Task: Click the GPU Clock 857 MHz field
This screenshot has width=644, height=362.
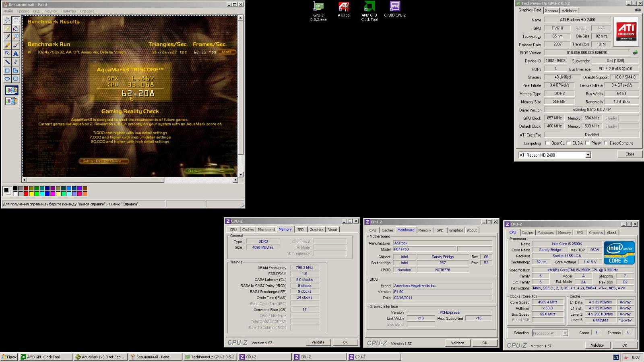Action: pyautogui.click(x=554, y=118)
